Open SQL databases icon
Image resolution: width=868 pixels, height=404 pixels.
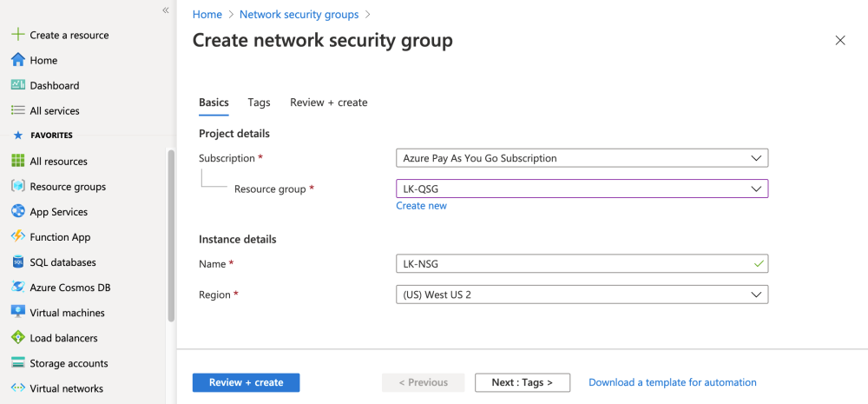pyautogui.click(x=17, y=262)
